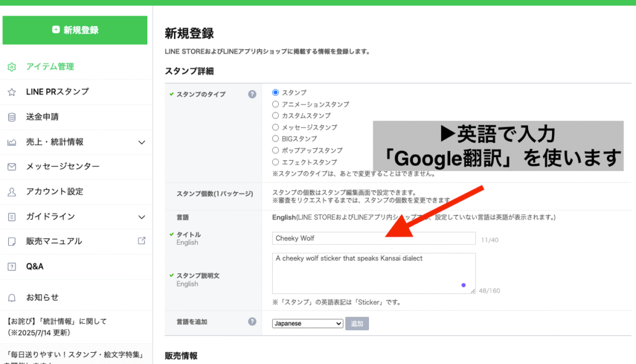Click the envelope icon beside メッセージセンター
This screenshot has height=364, width=636.
[12, 167]
